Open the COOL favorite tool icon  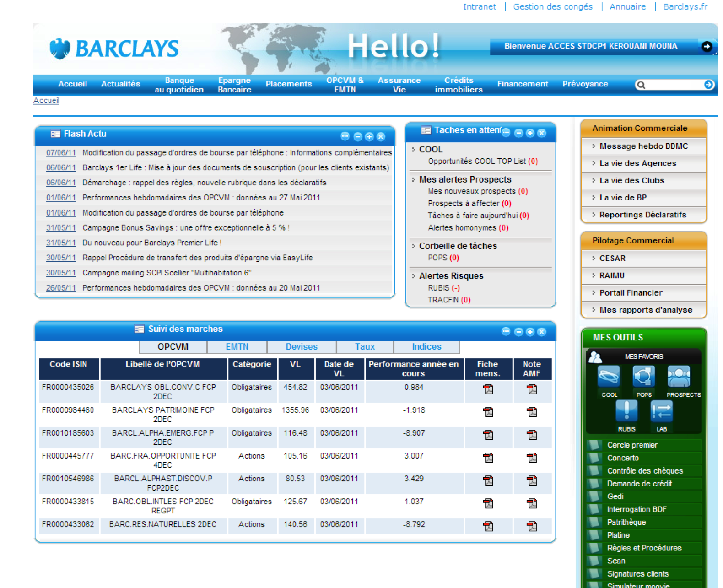pos(609,377)
